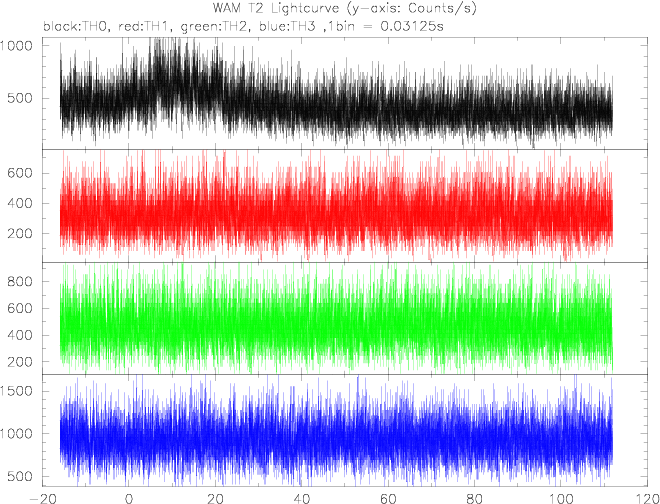Click the '600' y-axis label of green TH2 panel

[x=21, y=308]
